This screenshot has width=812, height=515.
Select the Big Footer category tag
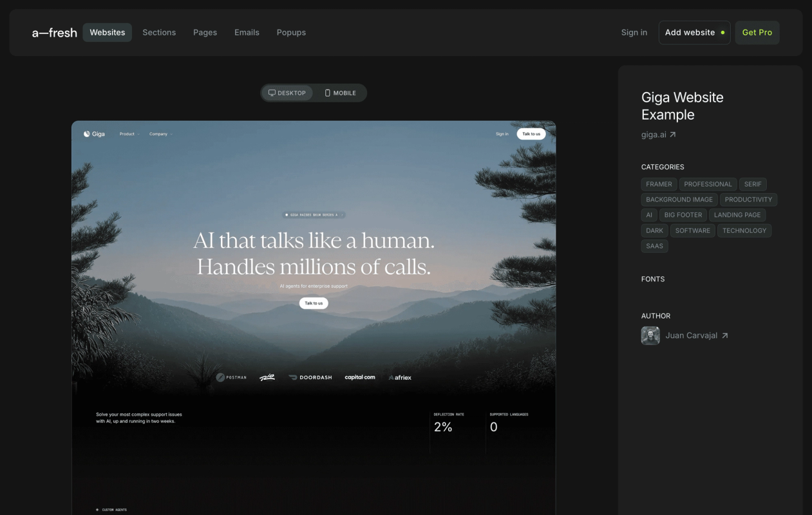tap(683, 215)
